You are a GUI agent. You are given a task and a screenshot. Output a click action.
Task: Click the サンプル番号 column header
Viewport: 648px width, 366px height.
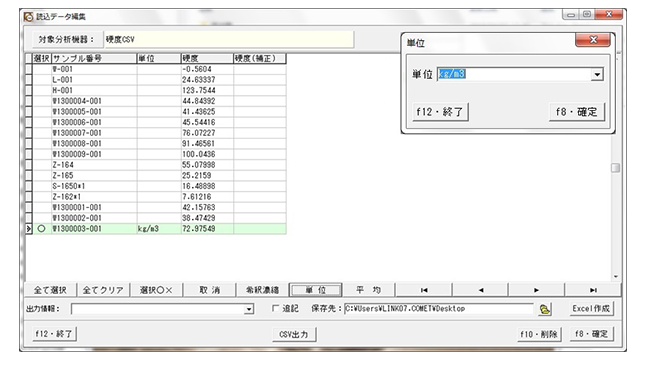tap(94, 58)
